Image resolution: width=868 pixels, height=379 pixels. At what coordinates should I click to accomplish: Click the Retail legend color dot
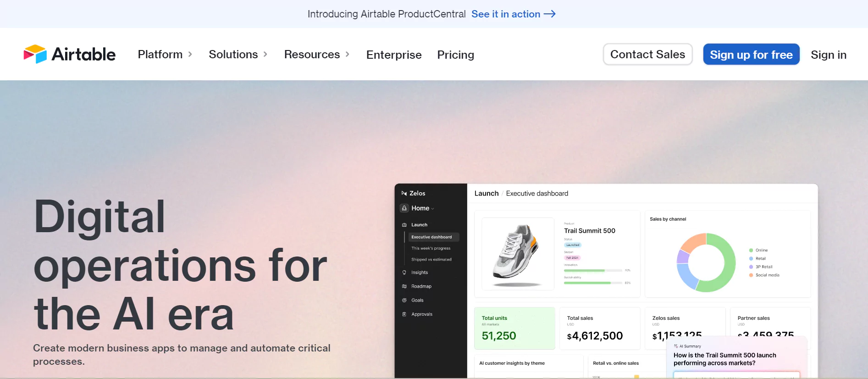(x=751, y=259)
